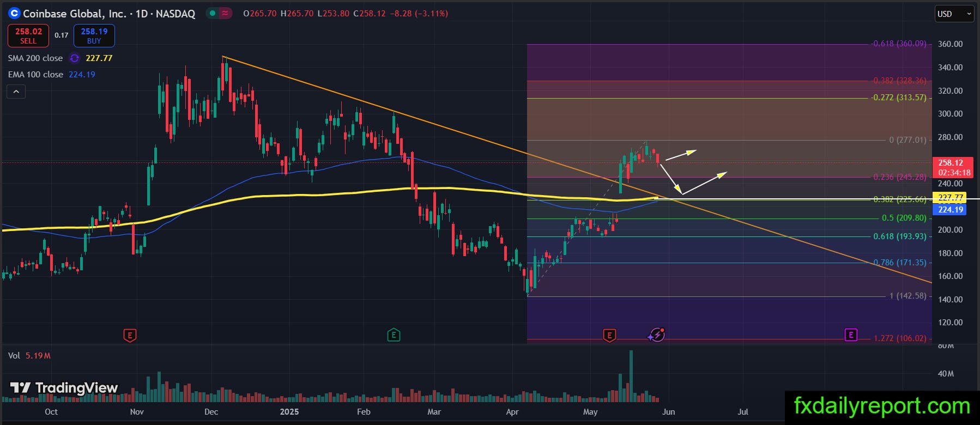Click the pink wavy lines icon
The width and height of the screenshot is (980, 425).
pyautogui.click(x=225, y=13)
